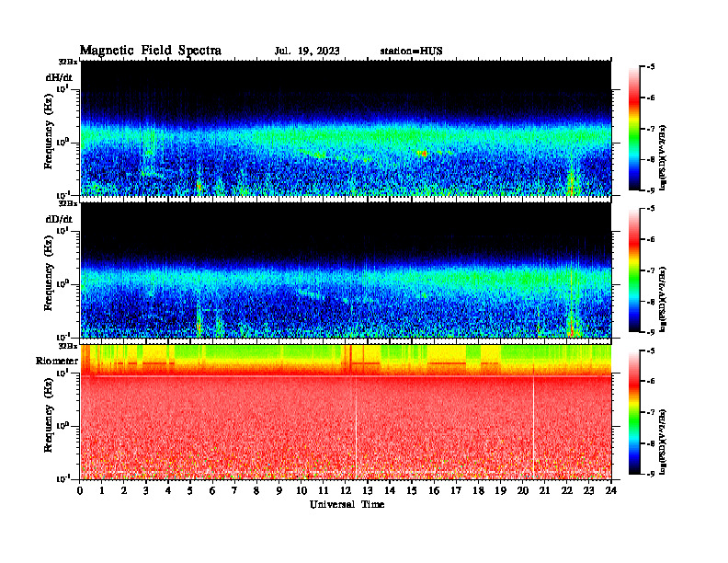Click the "-7" value on Riometer color bar
This screenshot has height=563, width=728.
coord(651,412)
